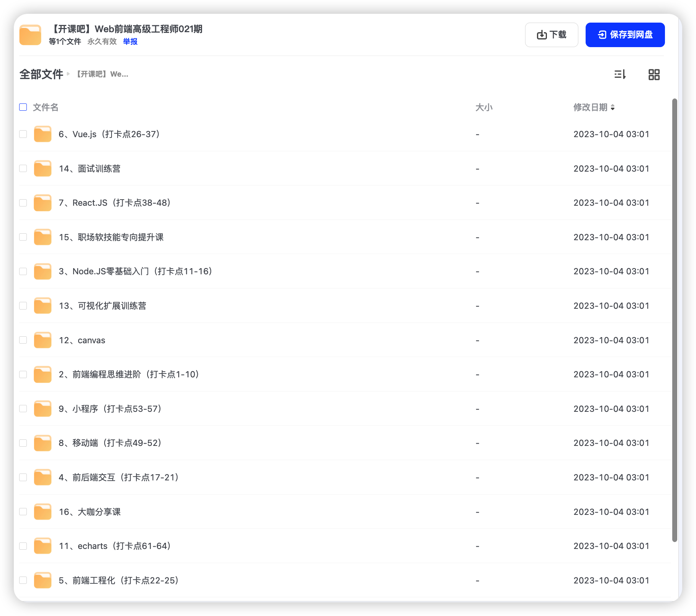The height and width of the screenshot is (616, 696).
Task: Click folder icon for 4、前后端交互
Action: [x=43, y=477]
